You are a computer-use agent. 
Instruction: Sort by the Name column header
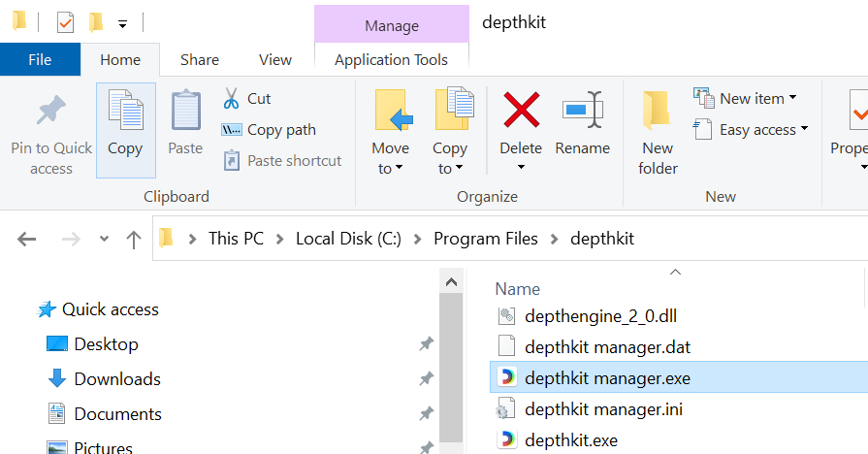pos(518,288)
